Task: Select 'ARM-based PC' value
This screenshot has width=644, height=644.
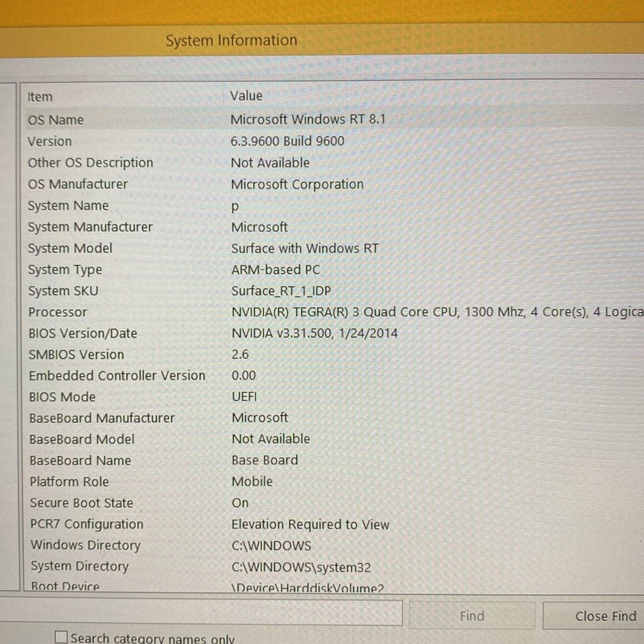Action: 276,270
